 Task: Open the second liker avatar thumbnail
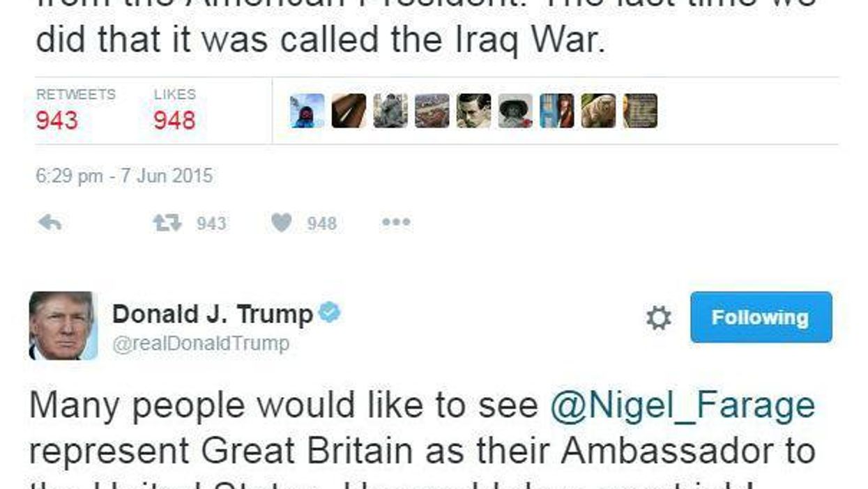[x=349, y=111]
